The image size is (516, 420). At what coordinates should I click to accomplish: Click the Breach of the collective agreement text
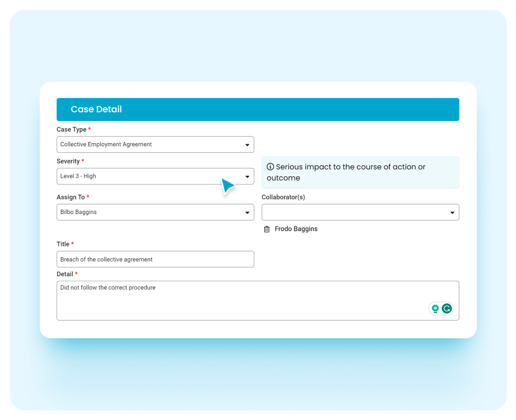(x=106, y=259)
